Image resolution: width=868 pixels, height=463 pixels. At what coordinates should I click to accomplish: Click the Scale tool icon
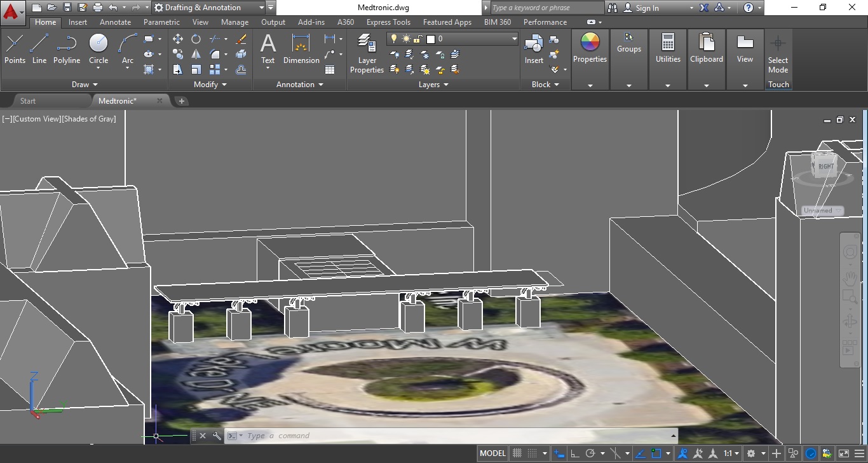click(x=196, y=69)
